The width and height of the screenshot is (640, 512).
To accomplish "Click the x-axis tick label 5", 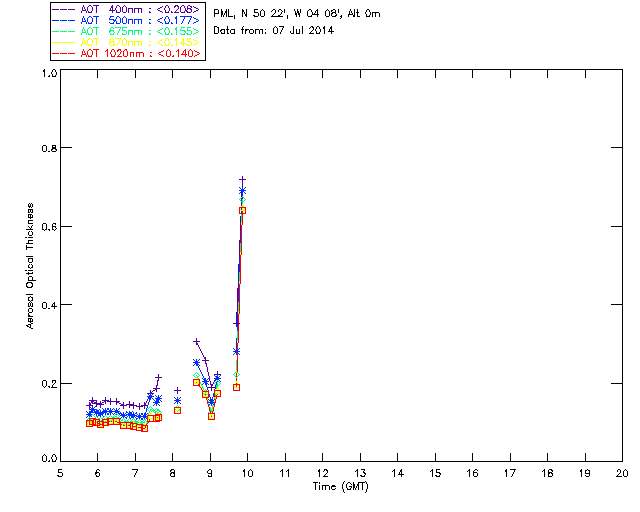I will coord(60,473).
